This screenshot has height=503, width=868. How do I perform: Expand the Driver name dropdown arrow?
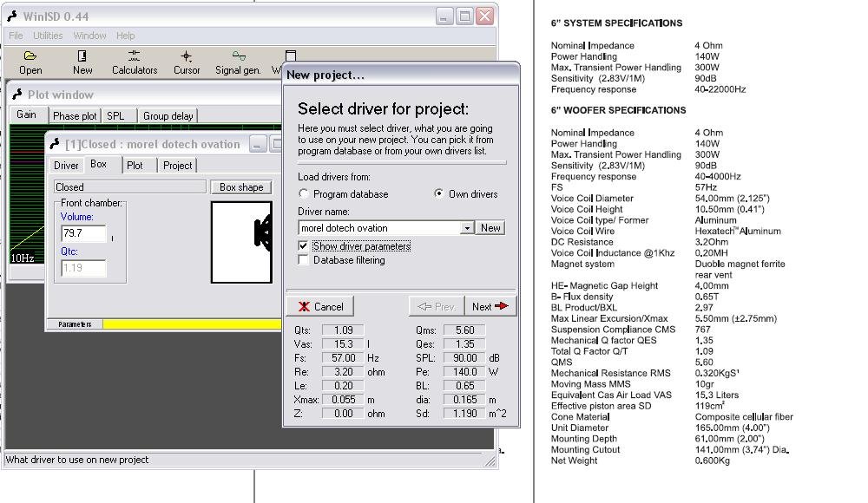click(x=467, y=228)
